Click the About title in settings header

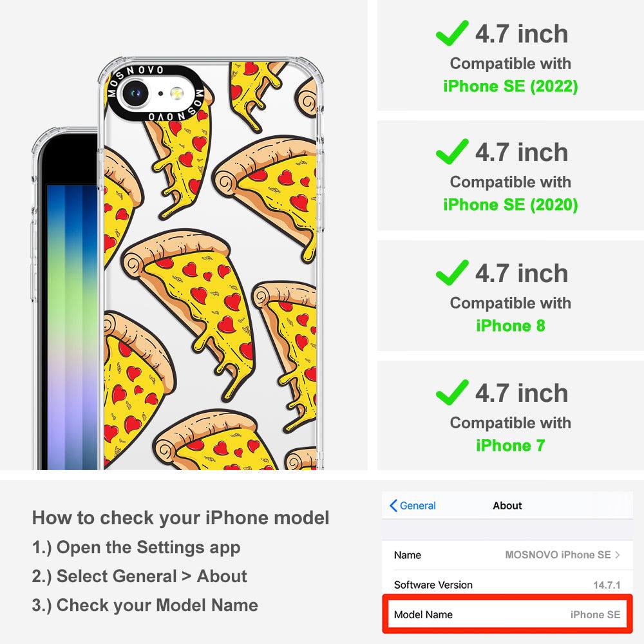tap(507, 506)
